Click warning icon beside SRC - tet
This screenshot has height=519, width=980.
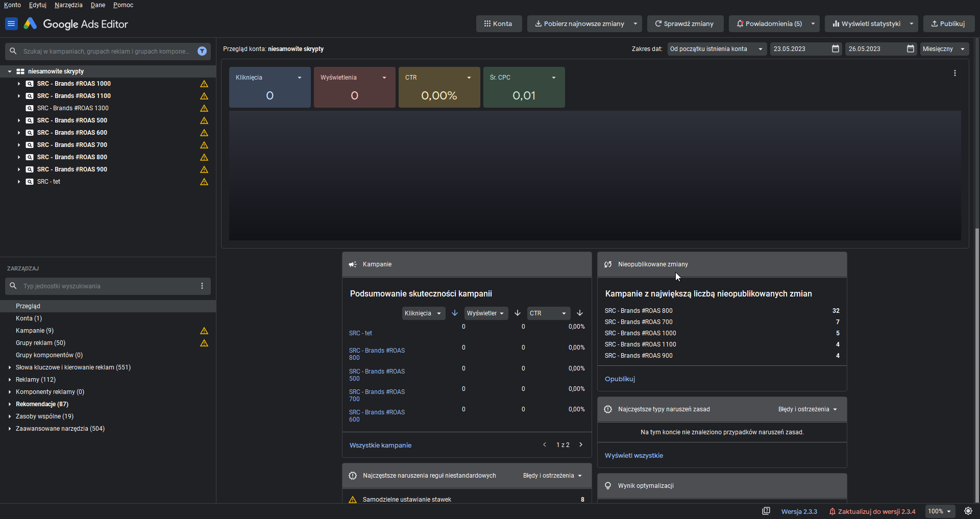point(204,182)
